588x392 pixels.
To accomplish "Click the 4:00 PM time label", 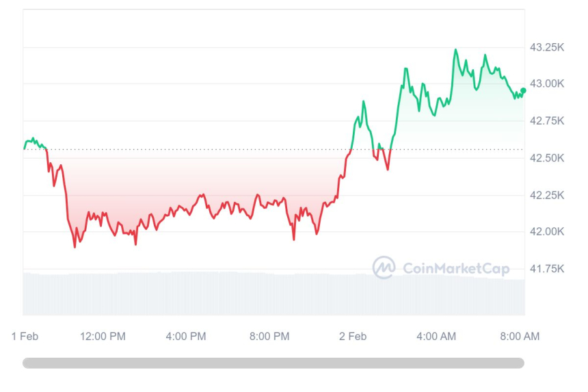I will point(187,336).
